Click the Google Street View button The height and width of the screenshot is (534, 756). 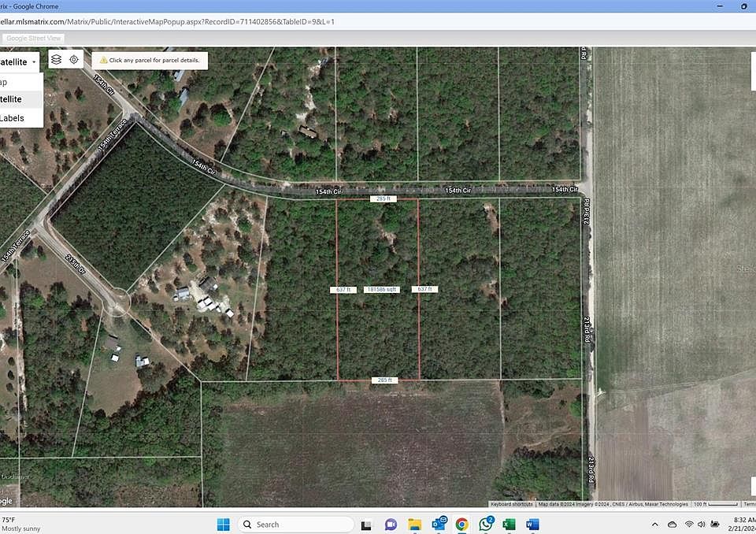coord(33,38)
